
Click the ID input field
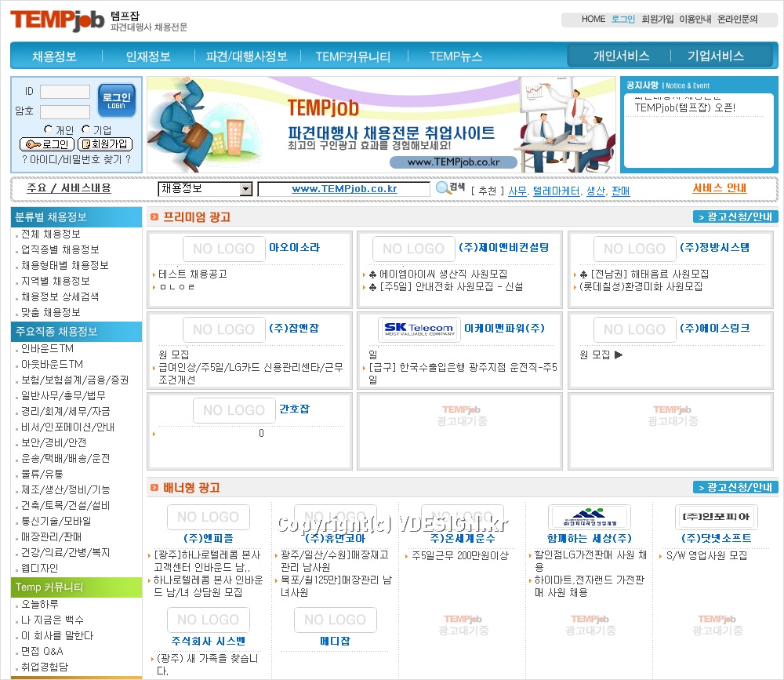tap(65, 92)
